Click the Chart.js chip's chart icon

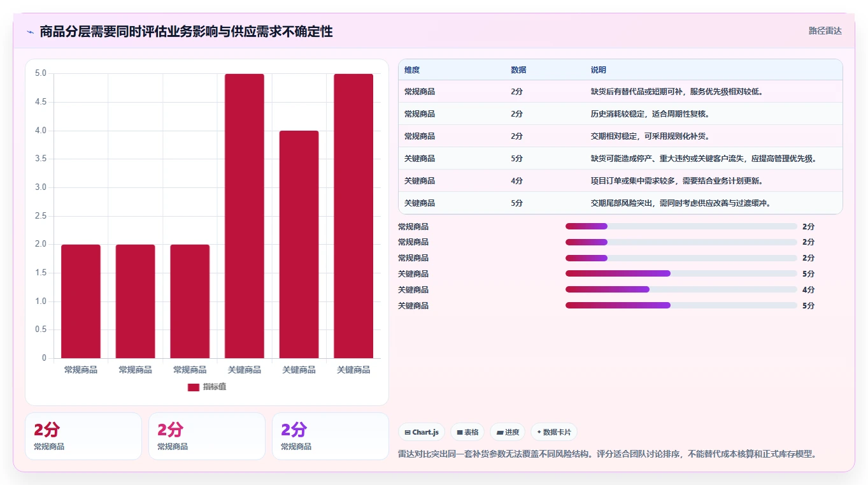coord(408,433)
